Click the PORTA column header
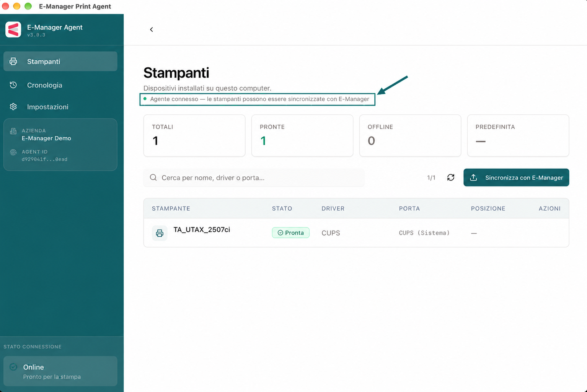587x392 pixels. [409, 208]
